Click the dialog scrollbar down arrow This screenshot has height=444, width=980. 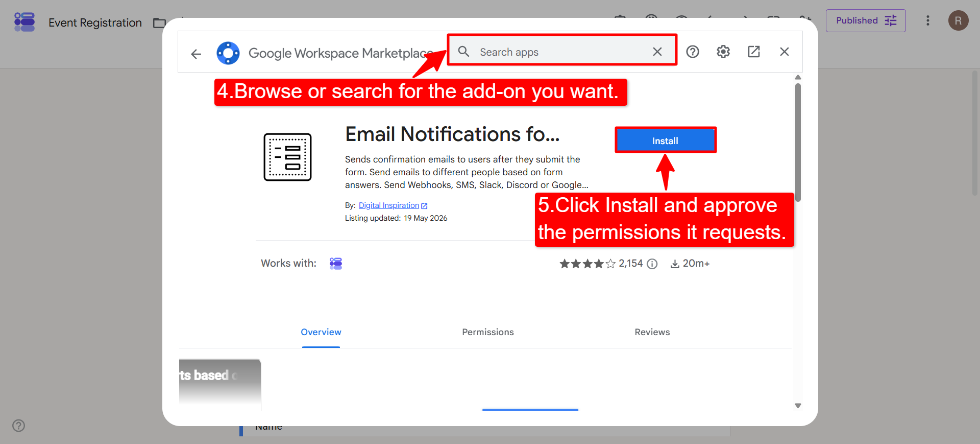(798, 406)
